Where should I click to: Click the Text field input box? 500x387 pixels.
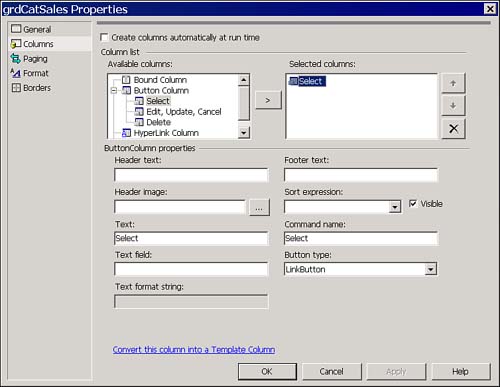pyautogui.click(x=191, y=269)
